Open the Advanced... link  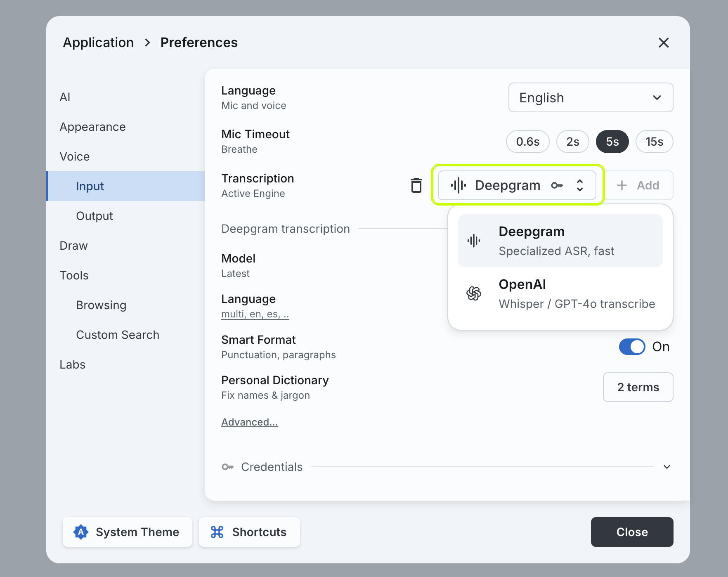click(x=250, y=422)
